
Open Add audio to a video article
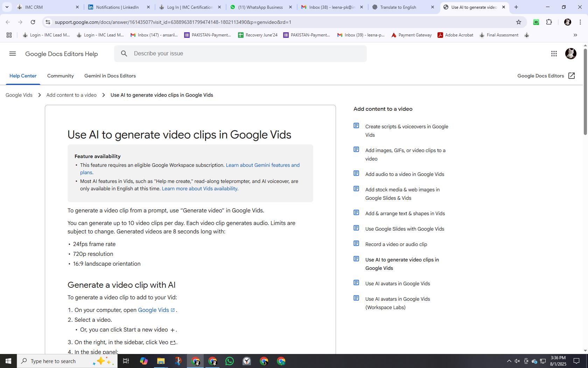pyautogui.click(x=405, y=174)
